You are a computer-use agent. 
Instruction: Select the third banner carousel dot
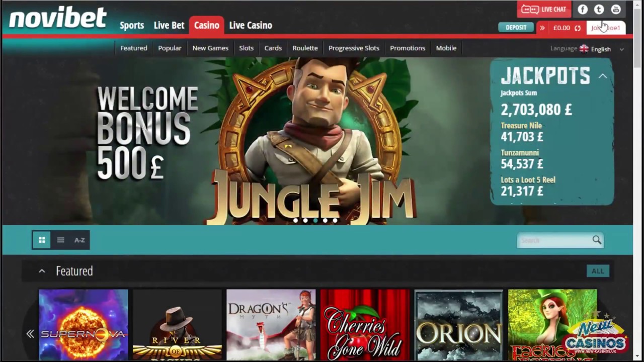pyautogui.click(x=315, y=220)
